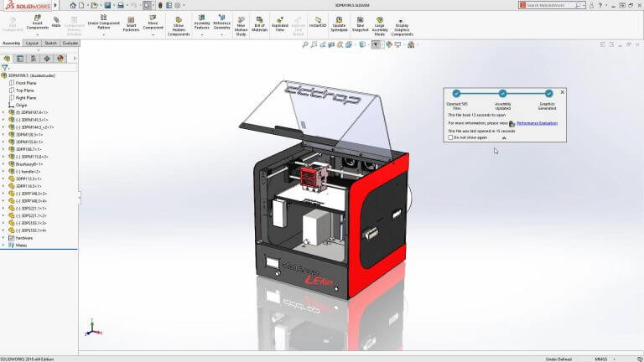The height and width of the screenshot is (362, 644).
Task: Open the DisplayManager appearance tab icon
Action: 60,59
